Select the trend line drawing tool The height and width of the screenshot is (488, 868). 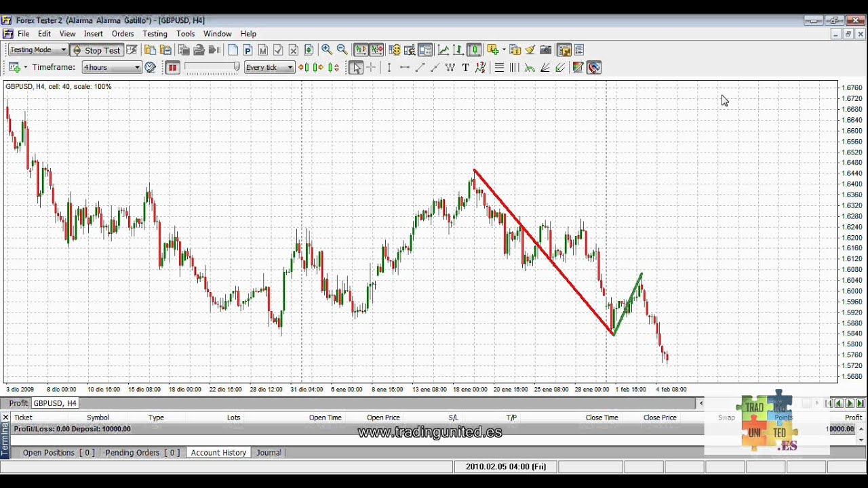tap(420, 67)
